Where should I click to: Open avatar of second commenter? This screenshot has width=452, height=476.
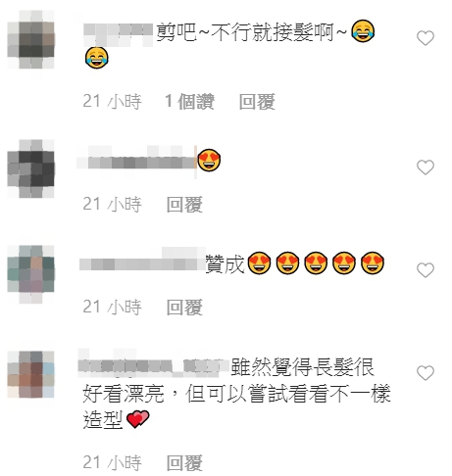31,168
